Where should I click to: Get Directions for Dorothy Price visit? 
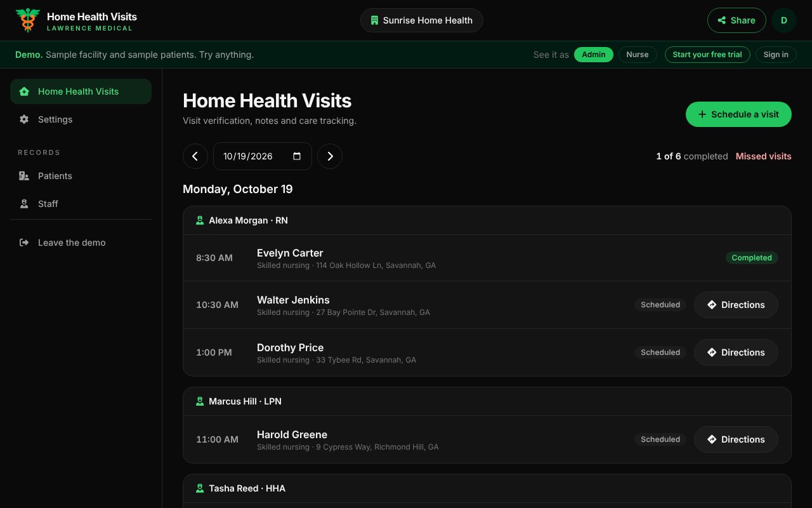736,352
